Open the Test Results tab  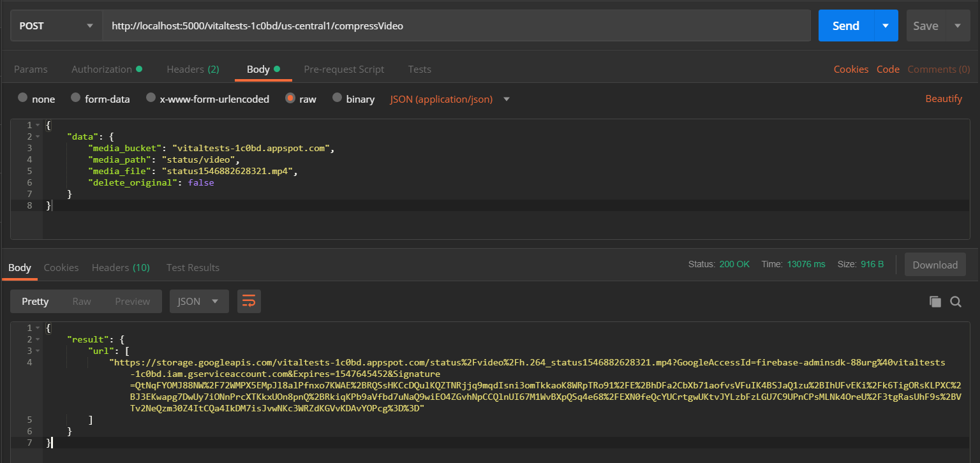(x=193, y=267)
